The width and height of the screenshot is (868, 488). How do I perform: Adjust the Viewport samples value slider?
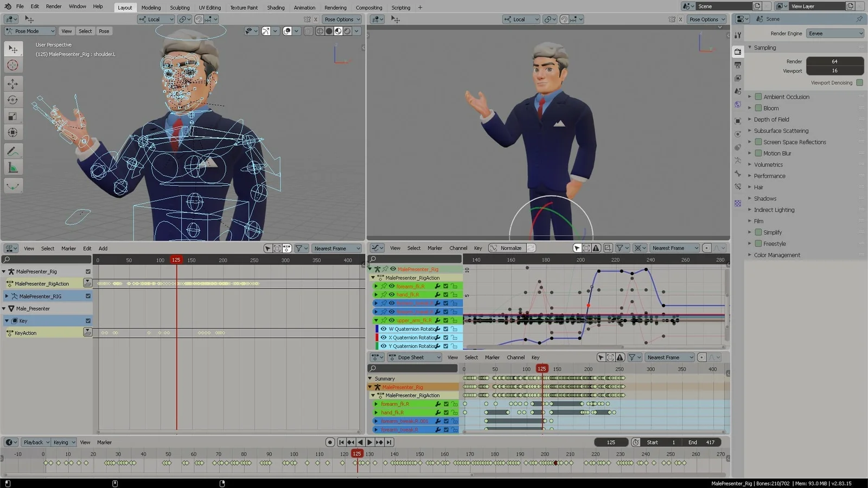point(835,70)
